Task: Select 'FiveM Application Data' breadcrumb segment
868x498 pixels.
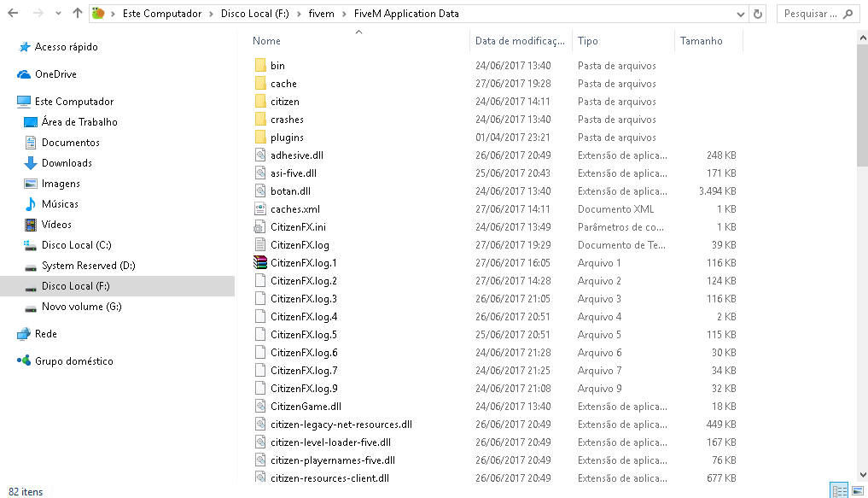Action: [406, 14]
